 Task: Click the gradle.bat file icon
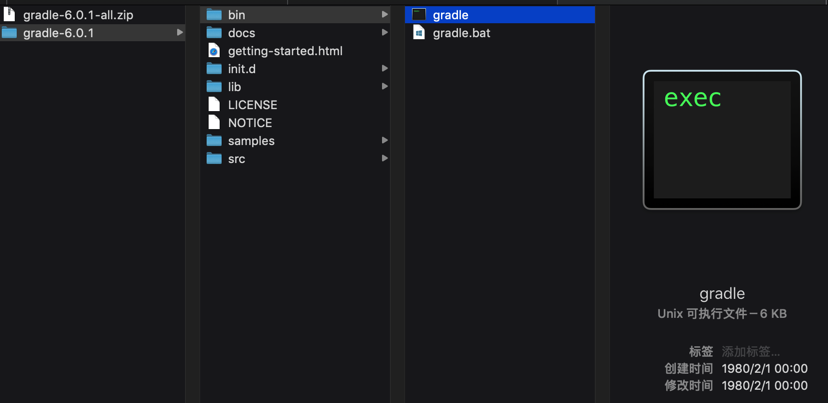[x=419, y=33]
